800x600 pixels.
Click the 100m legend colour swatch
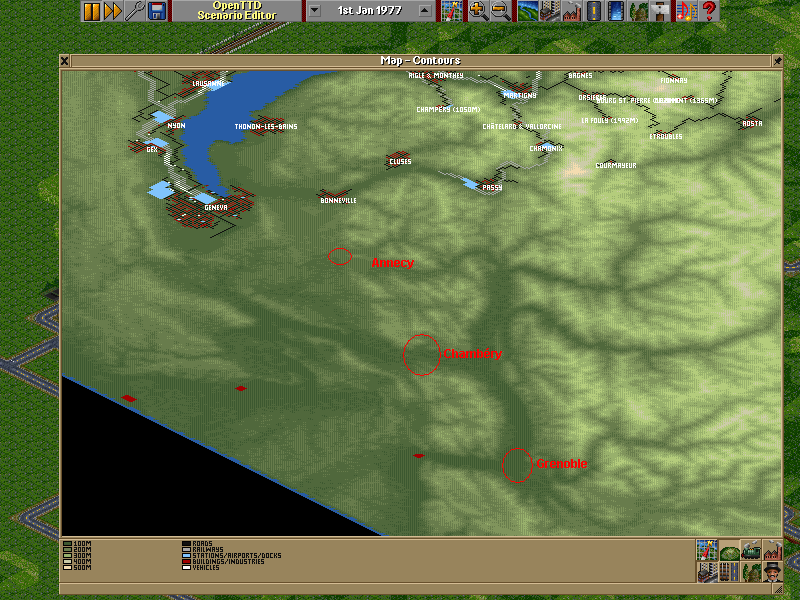67,544
